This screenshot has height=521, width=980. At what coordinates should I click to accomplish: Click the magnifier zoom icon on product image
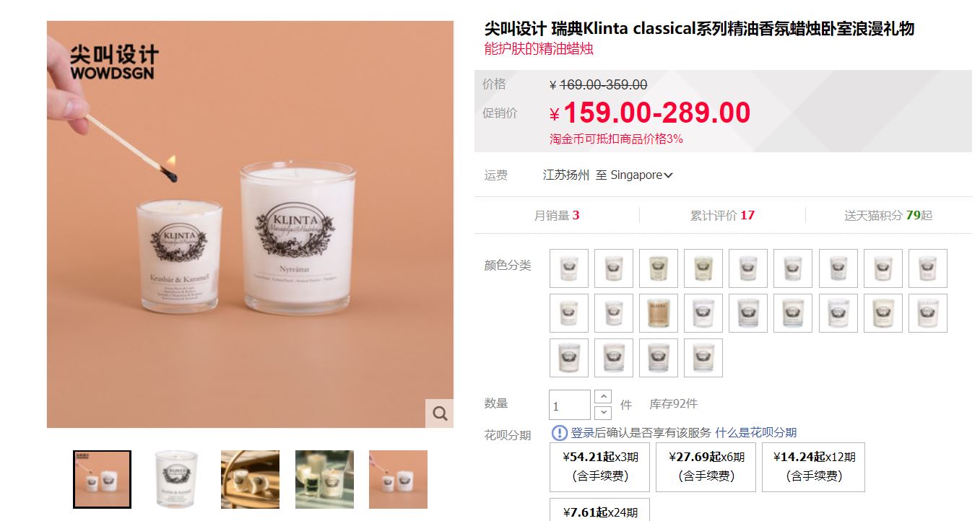439,413
